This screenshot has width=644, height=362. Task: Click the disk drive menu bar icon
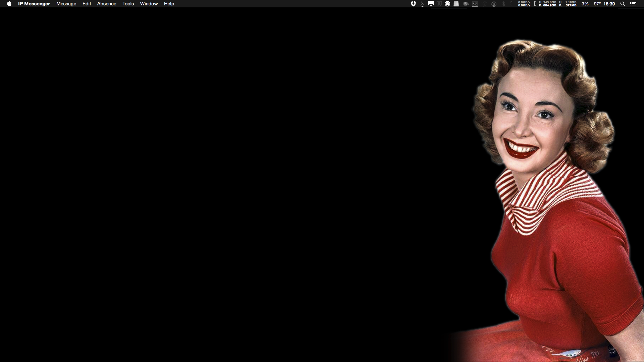pyautogui.click(x=456, y=4)
